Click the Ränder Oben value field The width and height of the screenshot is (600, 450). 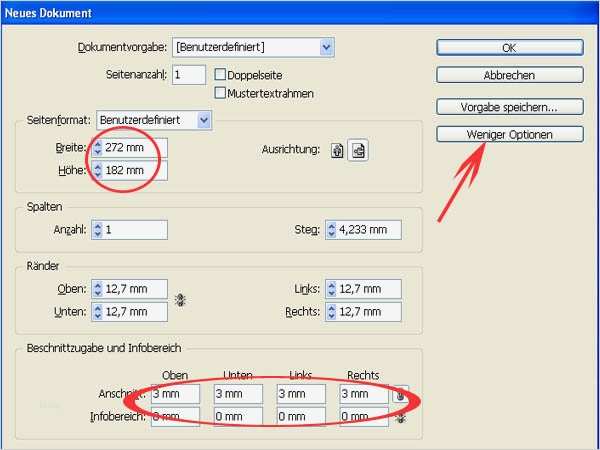pos(135,289)
